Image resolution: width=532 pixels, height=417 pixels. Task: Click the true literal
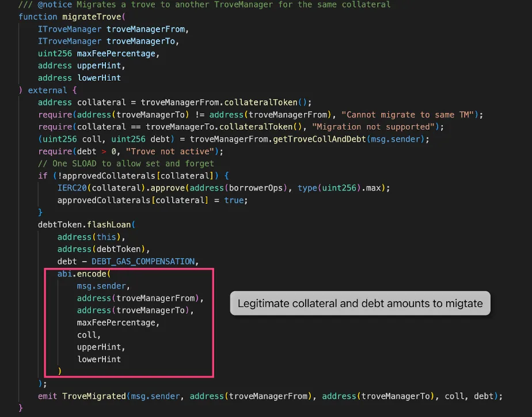pos(234,200)
